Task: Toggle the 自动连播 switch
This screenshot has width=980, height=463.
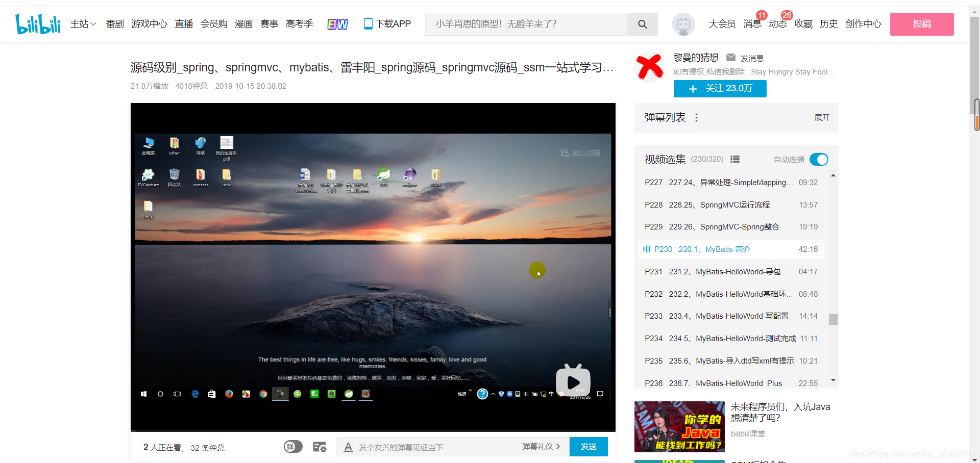Action: 819,160
